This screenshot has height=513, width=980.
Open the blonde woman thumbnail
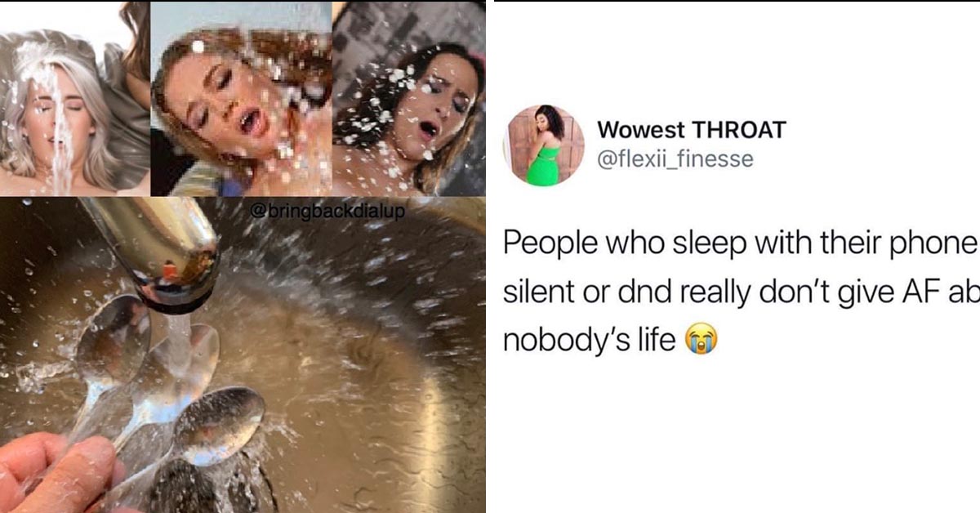coord(74,99)
